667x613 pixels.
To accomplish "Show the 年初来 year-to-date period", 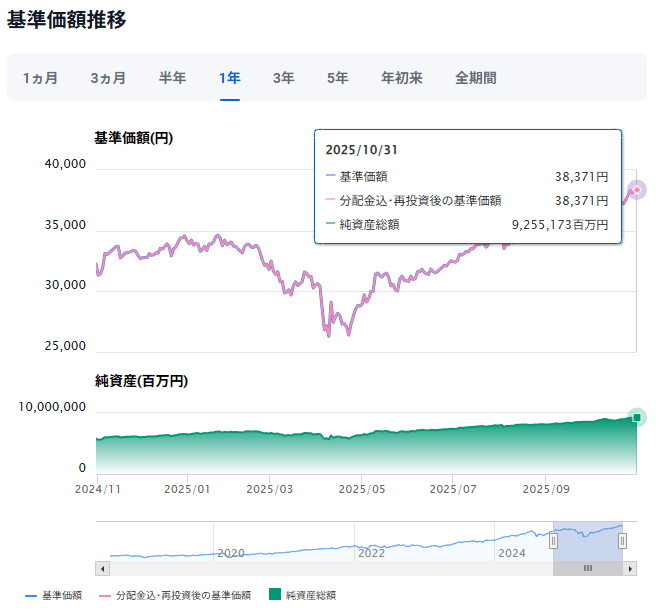I will (x=402, y=78).
